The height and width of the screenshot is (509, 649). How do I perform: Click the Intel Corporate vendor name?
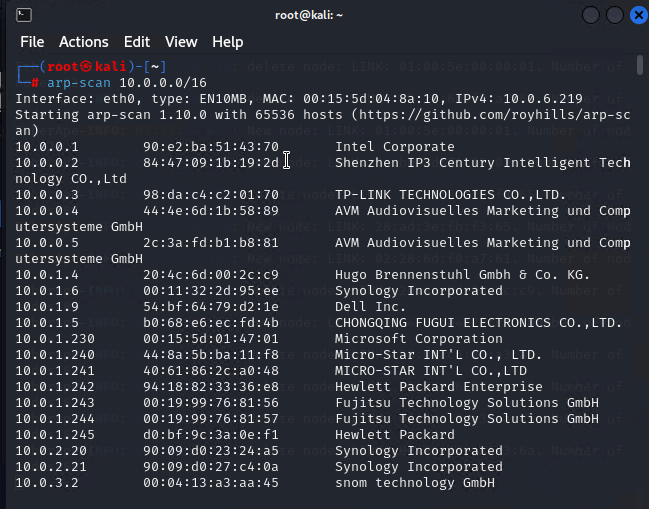tap(394, 147)
